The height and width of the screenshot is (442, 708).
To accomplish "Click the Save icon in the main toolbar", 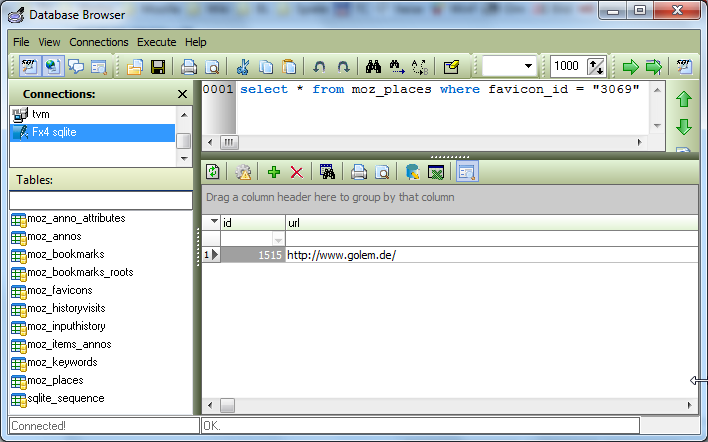I will [x=157, y=67].
